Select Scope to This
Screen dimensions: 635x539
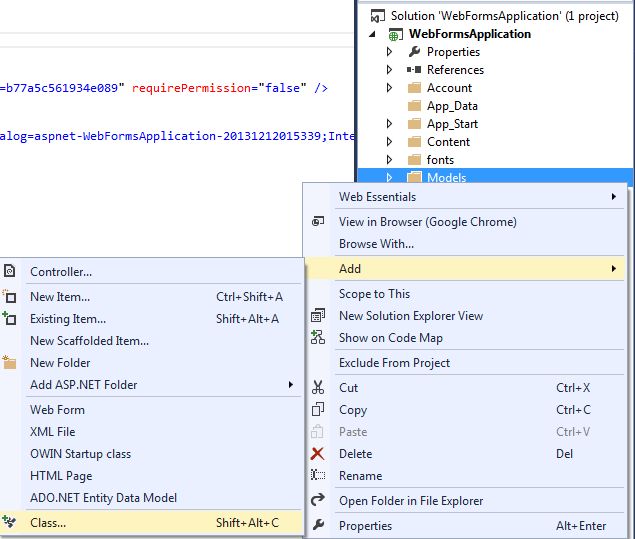coord(465,294)
